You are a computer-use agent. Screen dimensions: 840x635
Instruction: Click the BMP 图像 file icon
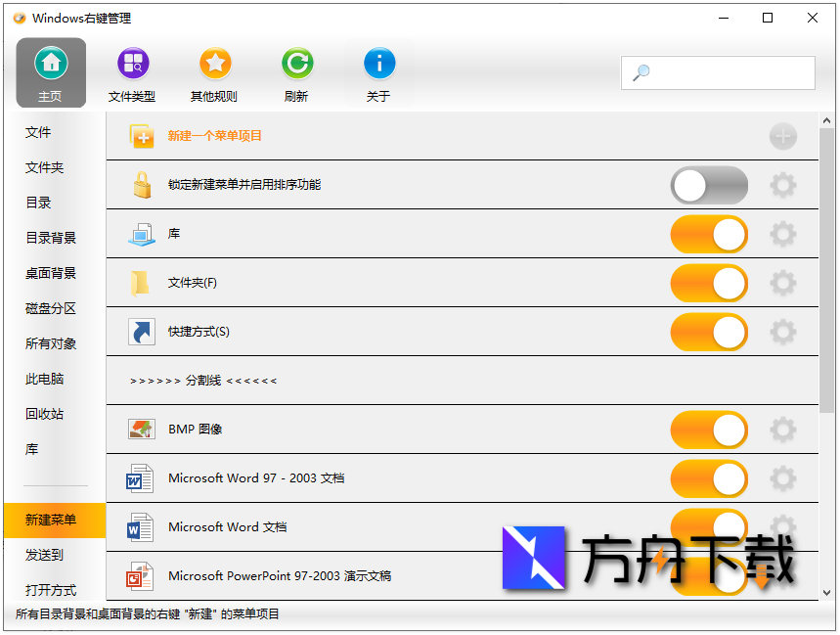142,429
